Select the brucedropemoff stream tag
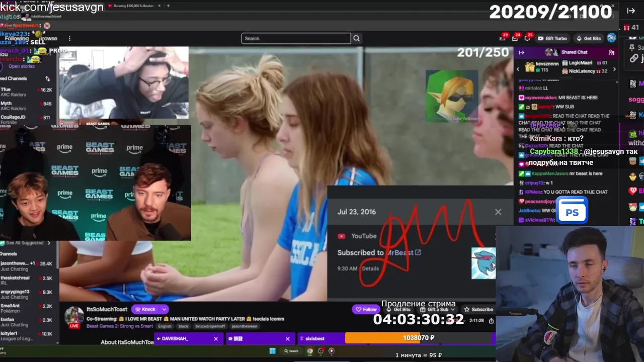The image size is (644, 362). click(x=210, y=326)
